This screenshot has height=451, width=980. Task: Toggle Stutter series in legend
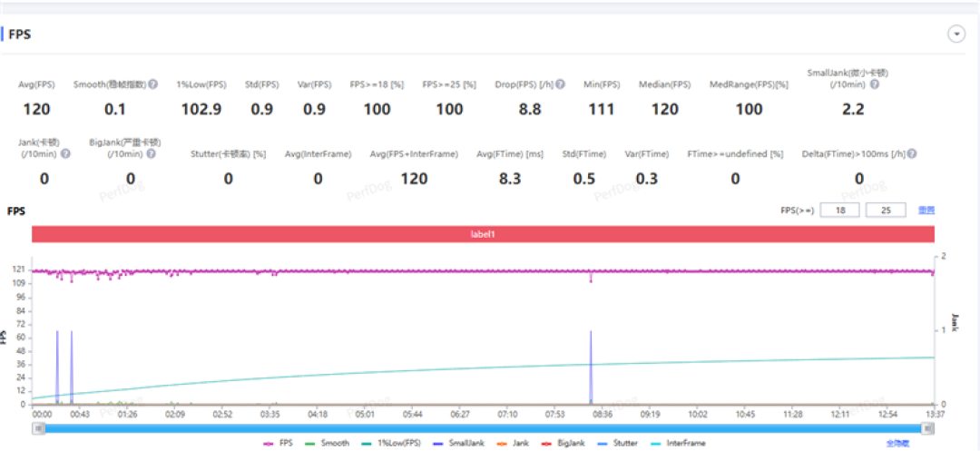click(x=618, y=443)
